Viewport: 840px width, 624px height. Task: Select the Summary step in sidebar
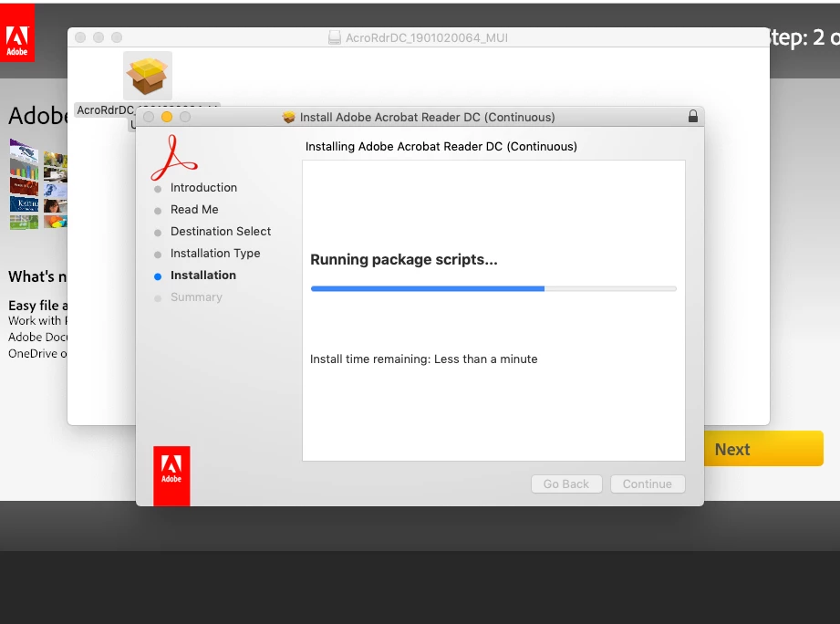click(x=196, y=297)
